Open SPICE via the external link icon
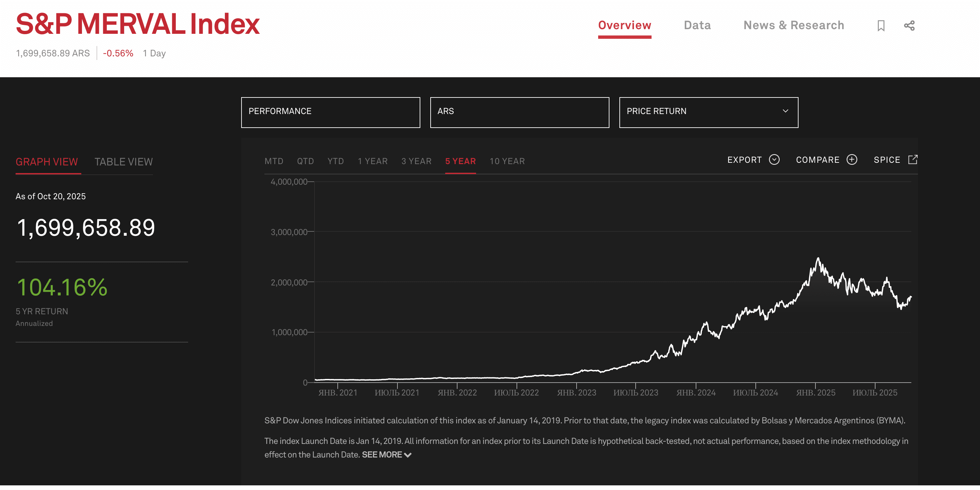Viewport: 980px width, 490px height. click(x=913, y=160)
